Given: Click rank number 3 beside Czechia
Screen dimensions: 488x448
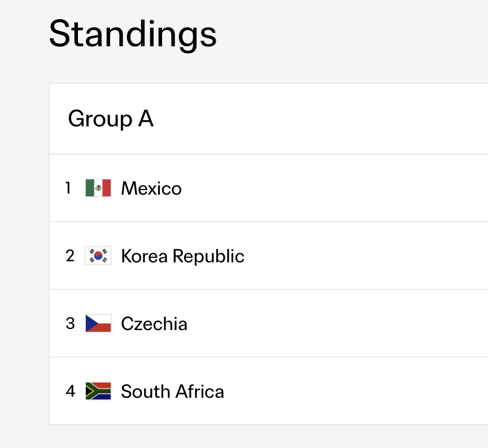Looking at the screenshot, I should (70, 324).
